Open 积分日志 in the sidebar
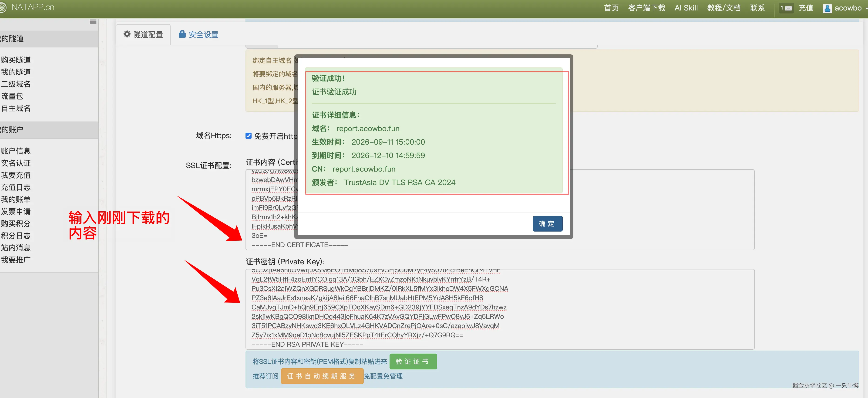Screen dimensions: 868x398 [x=16, y=236]
